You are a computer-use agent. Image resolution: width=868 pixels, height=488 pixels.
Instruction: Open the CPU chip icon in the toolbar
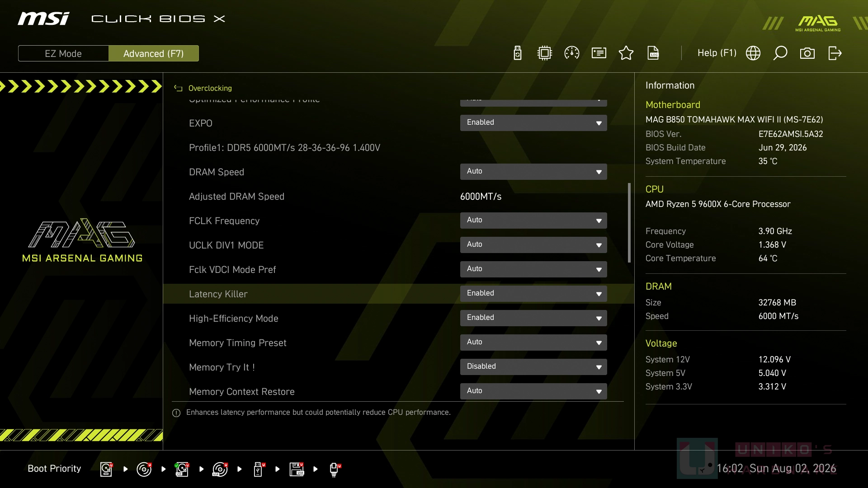pyautogui.click(x=545, y=53)
